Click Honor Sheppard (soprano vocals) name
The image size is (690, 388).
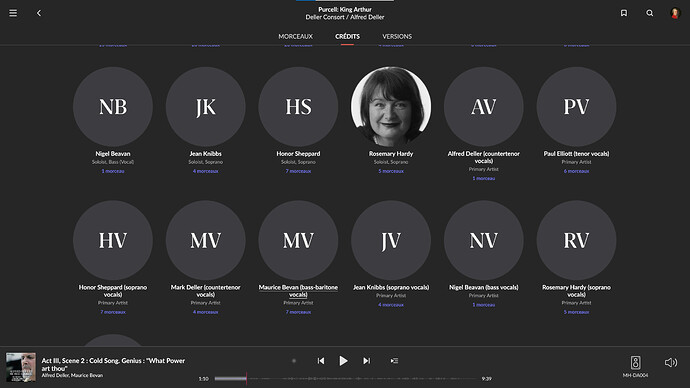(x=113, y=291)
